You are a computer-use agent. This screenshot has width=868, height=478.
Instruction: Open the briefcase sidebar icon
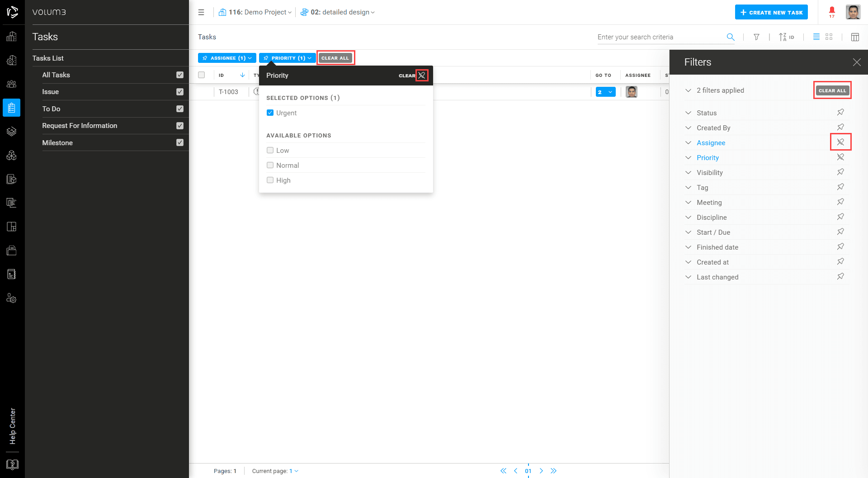coord(12,251)
